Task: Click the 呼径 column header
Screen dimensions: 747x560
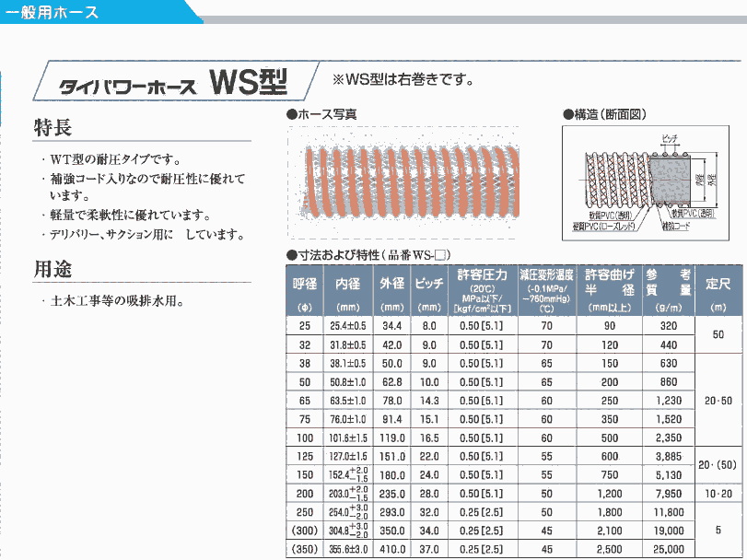Action: click(305, 290)
